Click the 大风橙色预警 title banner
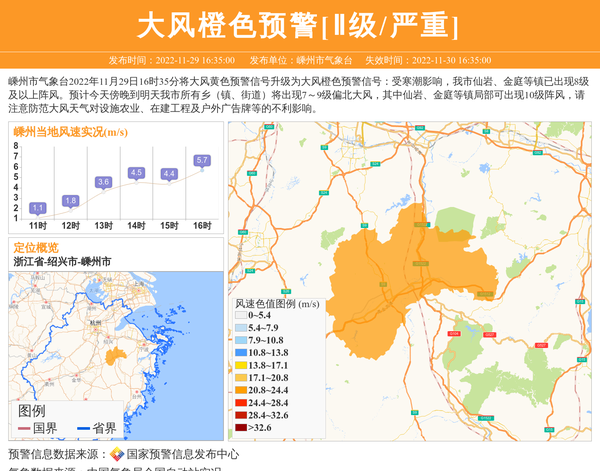 tap(299, 25)
